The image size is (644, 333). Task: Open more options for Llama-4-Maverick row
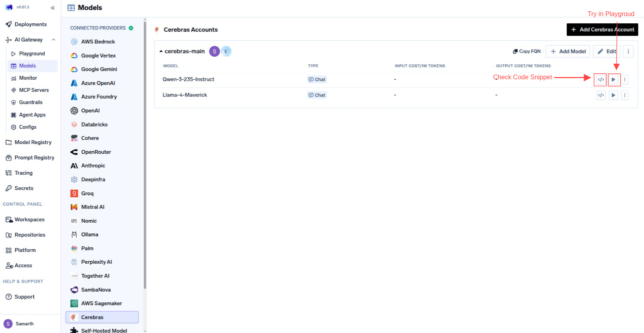(x=625, y=95)
